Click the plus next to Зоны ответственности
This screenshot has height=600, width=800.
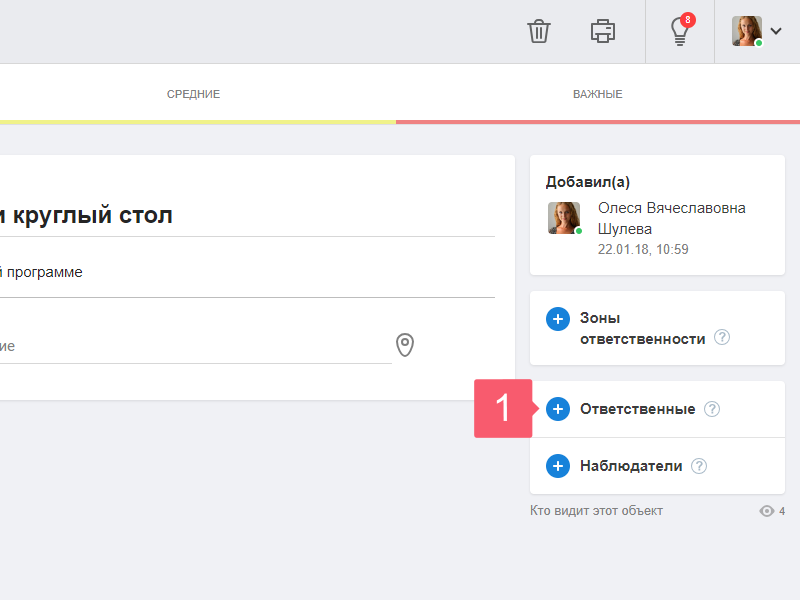(x=558, y=319)
